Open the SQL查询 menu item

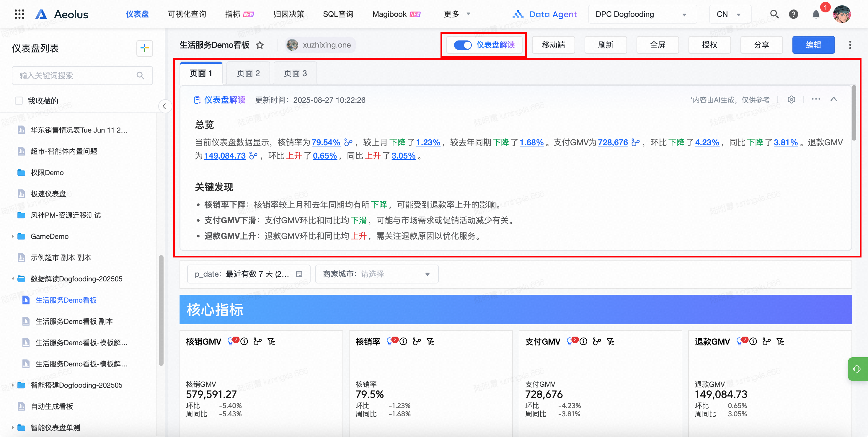pos(338,14)
